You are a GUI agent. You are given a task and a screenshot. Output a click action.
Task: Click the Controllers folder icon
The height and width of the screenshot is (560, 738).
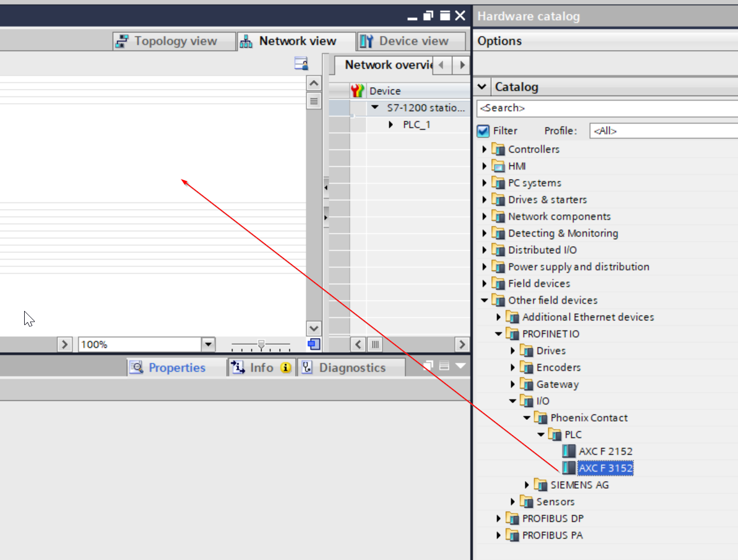[498, 149]
